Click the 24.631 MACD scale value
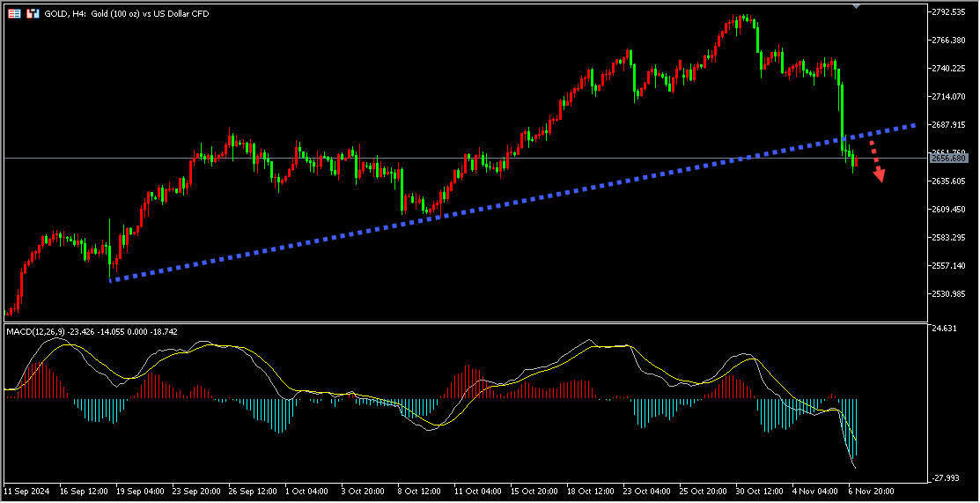This screenshot has width=980, height=503. pyautogui.click(x=944, y=329)
